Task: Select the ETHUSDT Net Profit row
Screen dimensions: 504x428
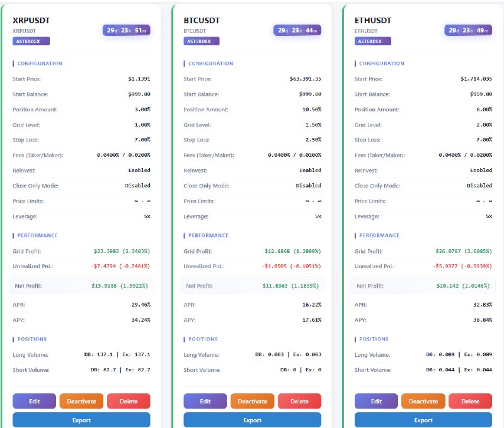Action: coord(423,286)
